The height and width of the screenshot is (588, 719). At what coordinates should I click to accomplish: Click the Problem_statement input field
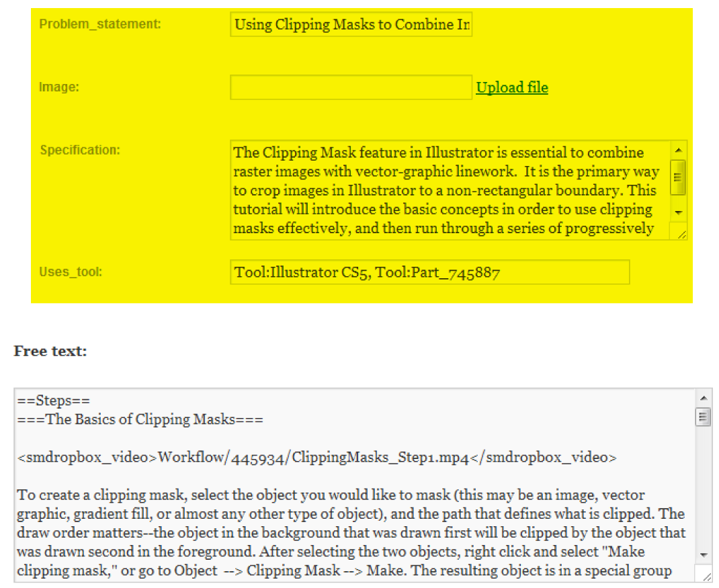point(351,24)
